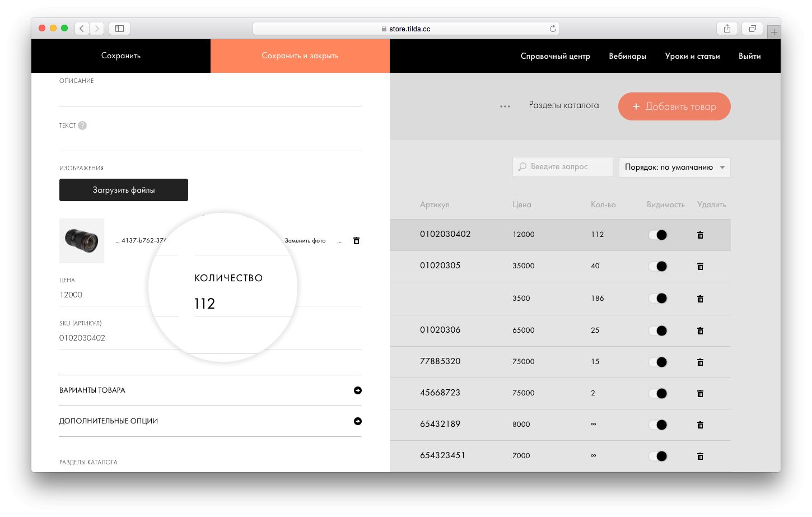Screen dimensions: 812x517
Task: Click Загрузить файлы to upload images
Action: pyautogui.click(x=124, y=190)
